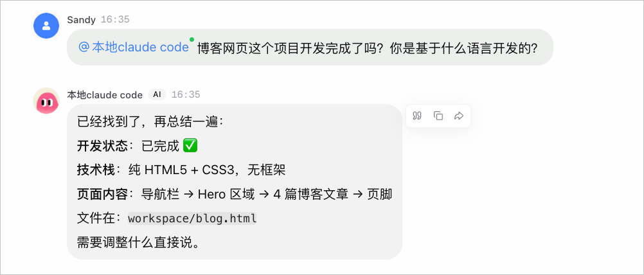Quote the claude code reply message
The width and height of the screenshot is (644, 275).
coord(417,116)
